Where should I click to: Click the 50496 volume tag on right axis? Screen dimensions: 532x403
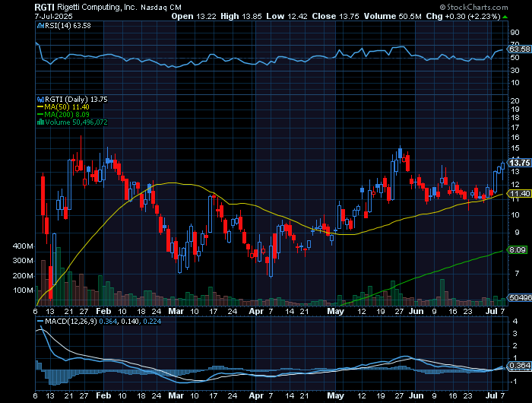(520, 298)
